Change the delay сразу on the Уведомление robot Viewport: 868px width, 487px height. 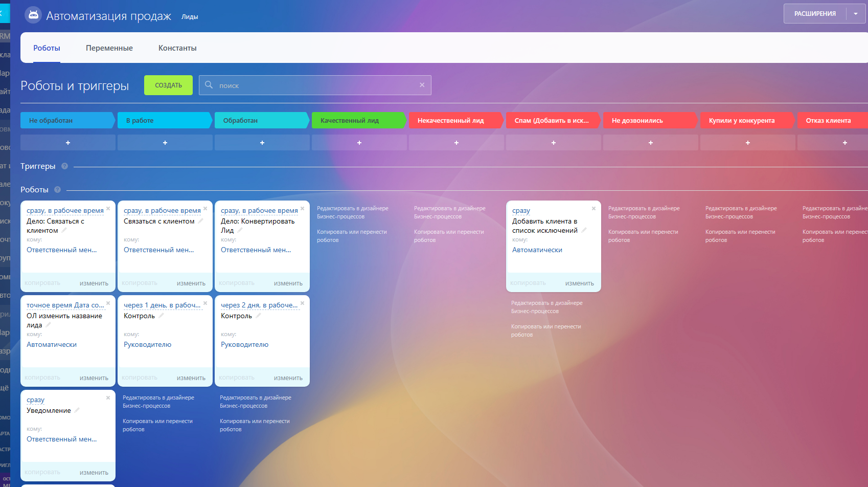tap(35, 400)
